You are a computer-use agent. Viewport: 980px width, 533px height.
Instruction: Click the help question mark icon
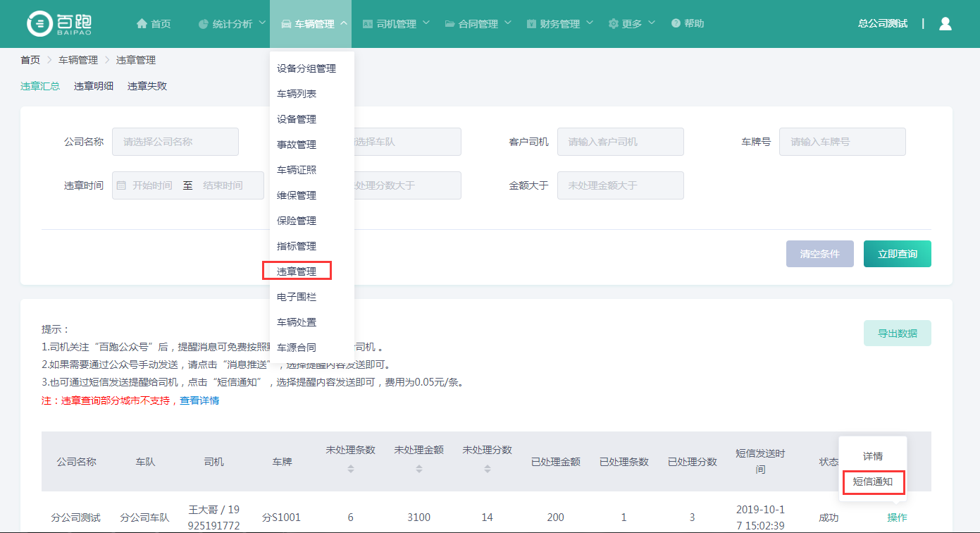tap(676, 24)
